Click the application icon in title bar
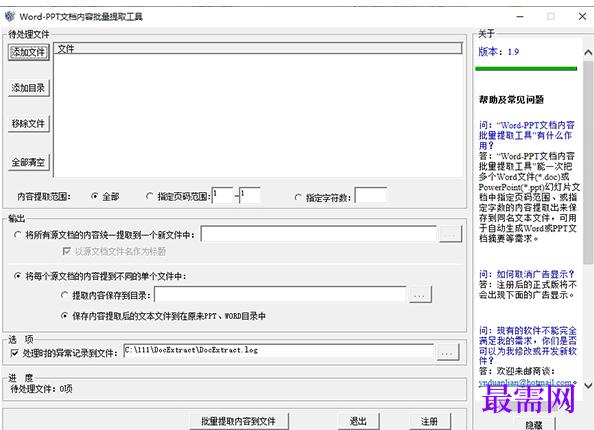The width and height of the screenshot is (594, 430). (10, 16)
